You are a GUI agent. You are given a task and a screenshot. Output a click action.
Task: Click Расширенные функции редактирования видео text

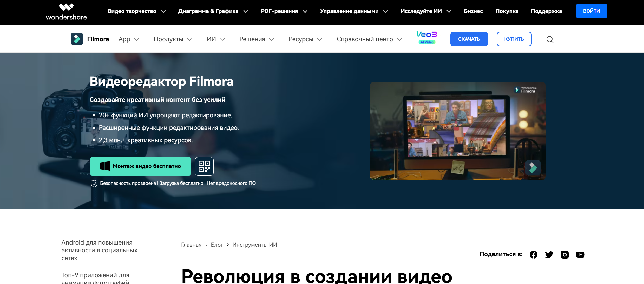(x=169, y=128)
